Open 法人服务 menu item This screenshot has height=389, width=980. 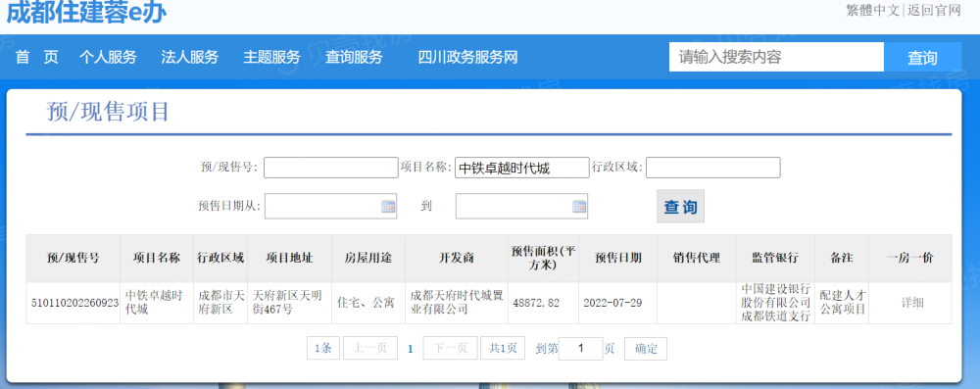pyautogui.click(x=190, y=58)
